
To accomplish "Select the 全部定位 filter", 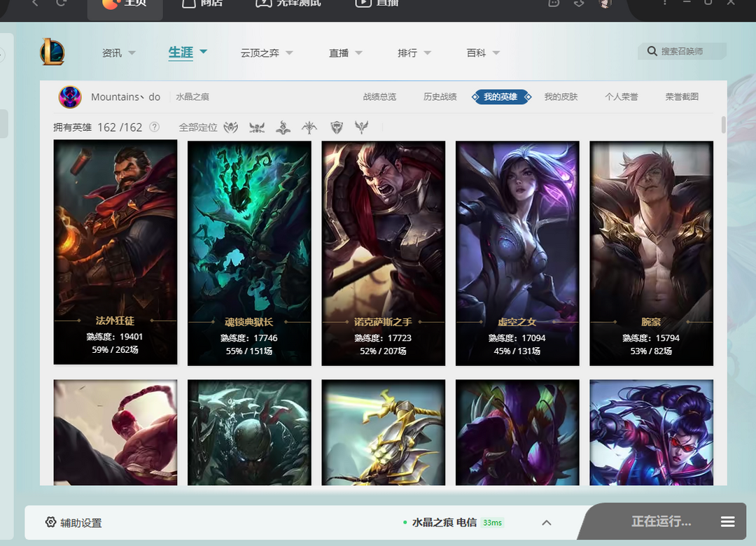I will (197, 127).
